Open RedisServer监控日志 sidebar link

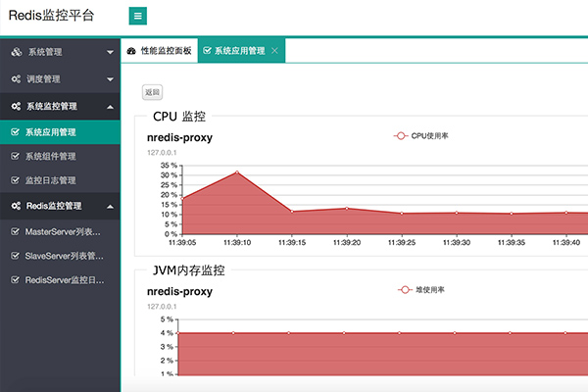63,280
